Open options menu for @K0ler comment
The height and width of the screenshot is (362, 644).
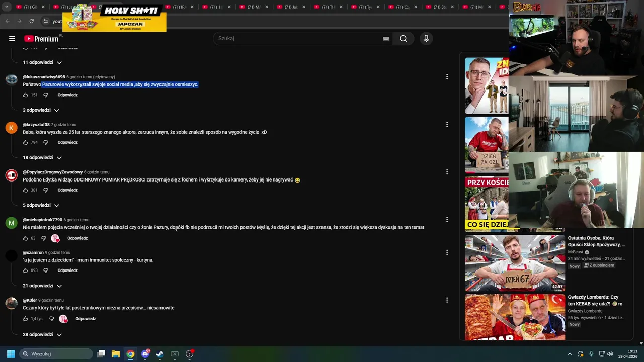pyautogui.click(x=447, y=300)
